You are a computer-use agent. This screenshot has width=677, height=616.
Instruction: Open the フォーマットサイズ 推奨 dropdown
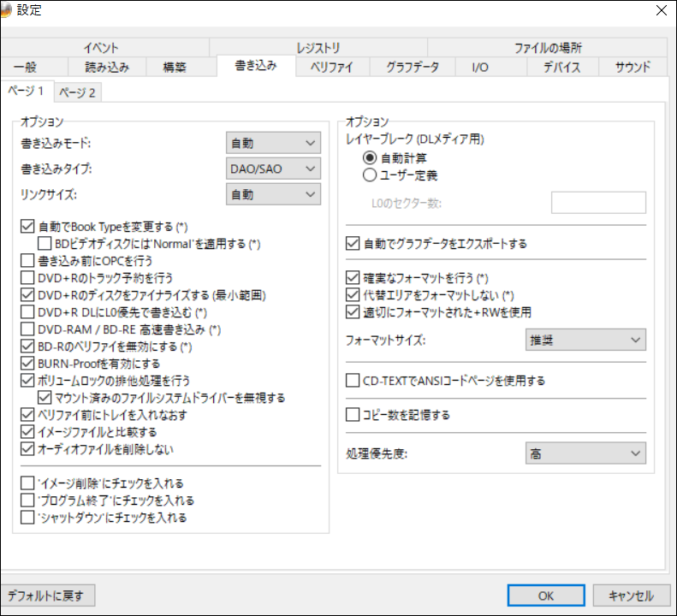585,340
